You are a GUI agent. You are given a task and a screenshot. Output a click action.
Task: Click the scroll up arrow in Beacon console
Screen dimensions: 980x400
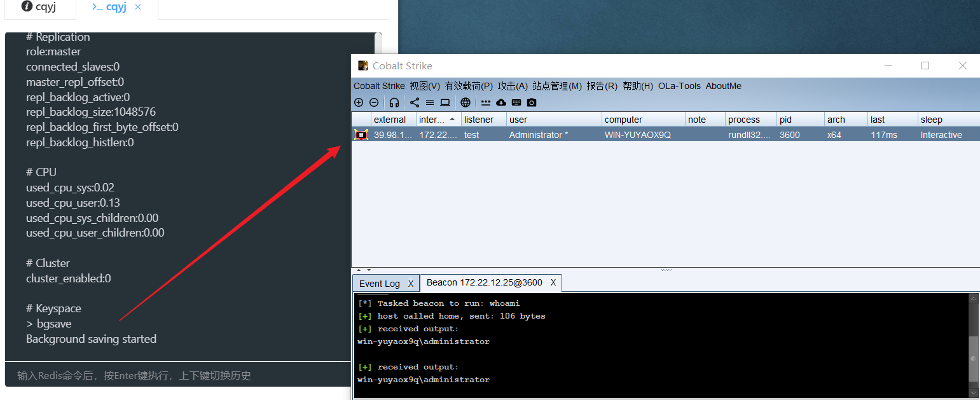tap(974, 298)
